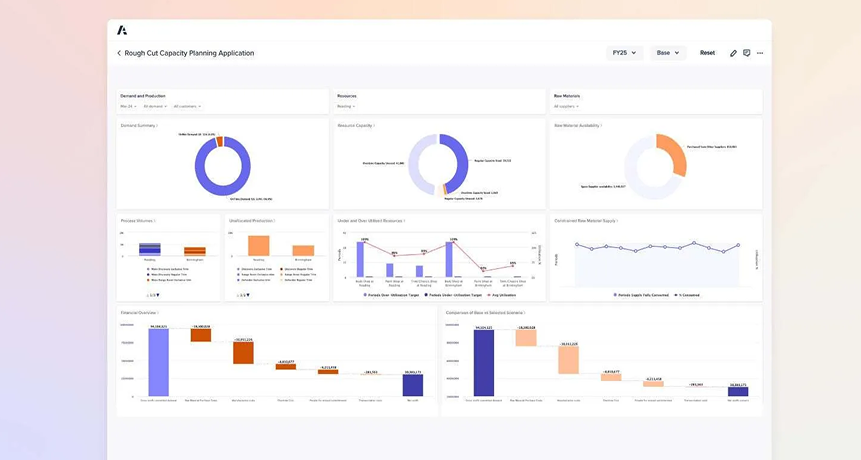This screenshot has height=460, width=861.
Task: Click the Anaplan logo icon
Action: pyautogui.click(x=122, y=31)
